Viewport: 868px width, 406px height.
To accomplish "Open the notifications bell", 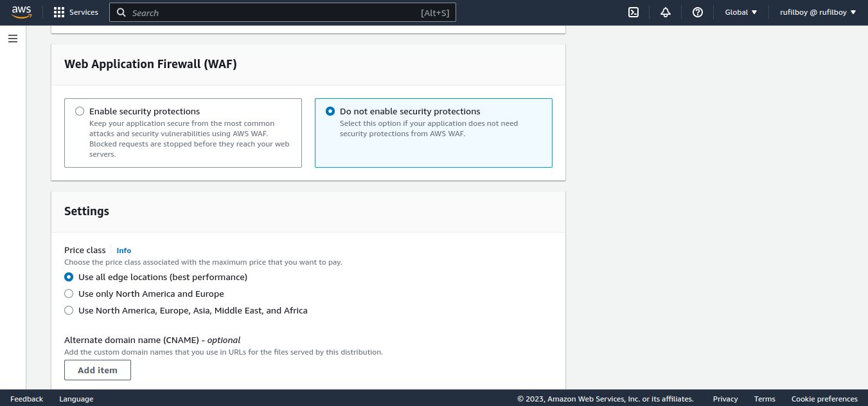I will [x=666, y=12].
